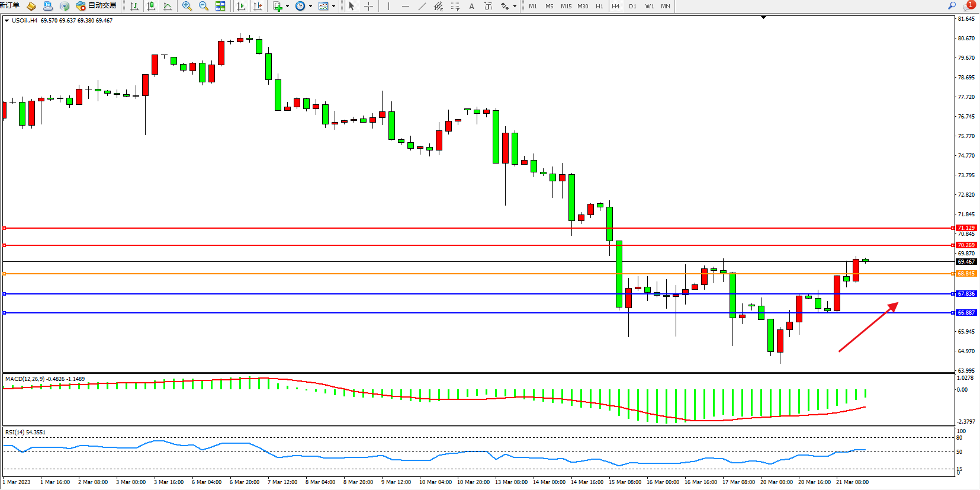980x490 pixels.
Task: Switch to the M15 timeframe
Action: click(566, 6)
